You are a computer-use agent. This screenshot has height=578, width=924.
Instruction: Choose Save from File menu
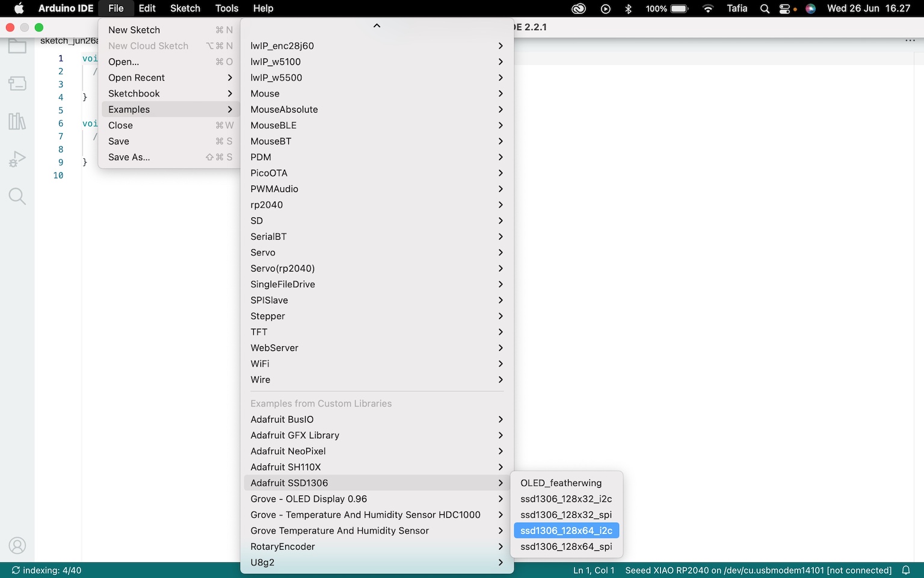point(170,141)
